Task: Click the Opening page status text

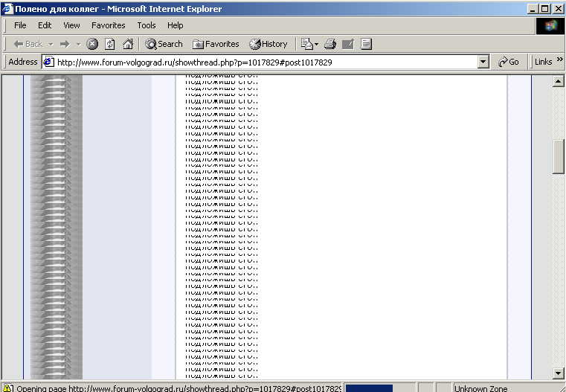Action: coord(179,389)
